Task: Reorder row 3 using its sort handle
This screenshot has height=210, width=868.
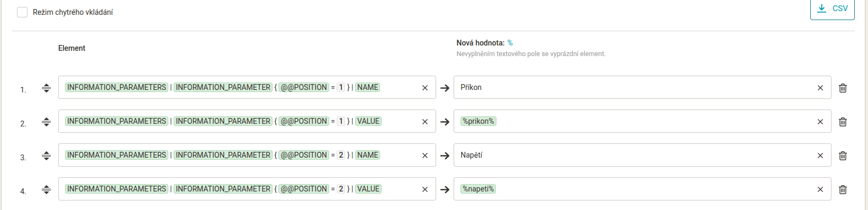Action: click(x=46, y=156)
